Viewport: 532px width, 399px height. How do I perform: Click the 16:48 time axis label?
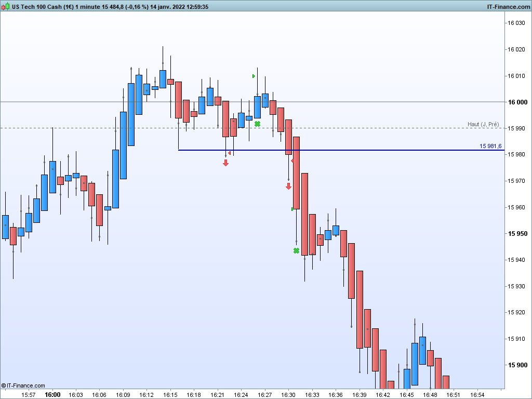pos(430,395)
